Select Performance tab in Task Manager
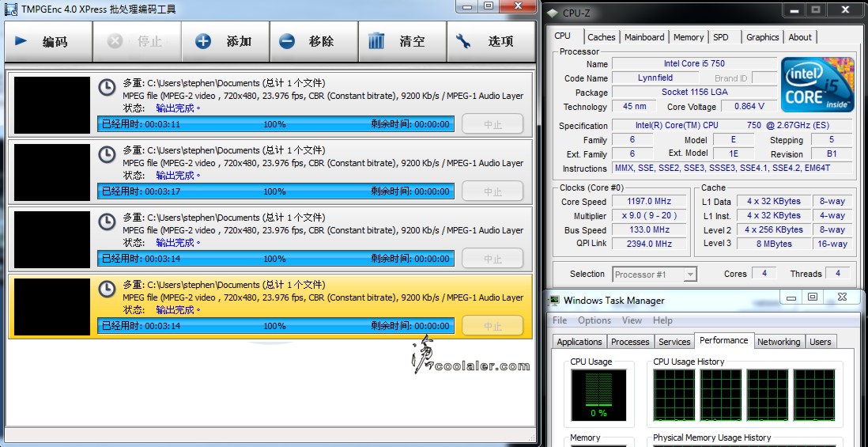 (x=723, y=340)
